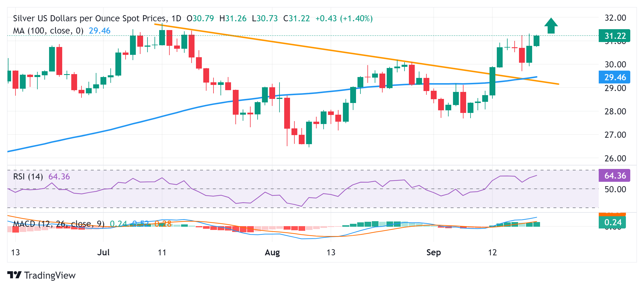Click the green 31.22 current price tag
This screenshot has height=288, width=644.
(614, 36)
